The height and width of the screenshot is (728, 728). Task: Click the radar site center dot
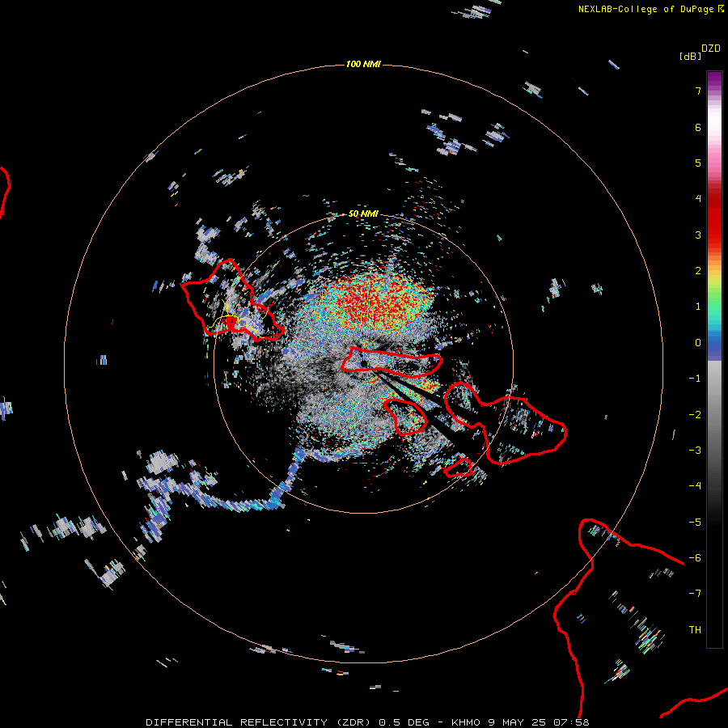pos(363,363)
